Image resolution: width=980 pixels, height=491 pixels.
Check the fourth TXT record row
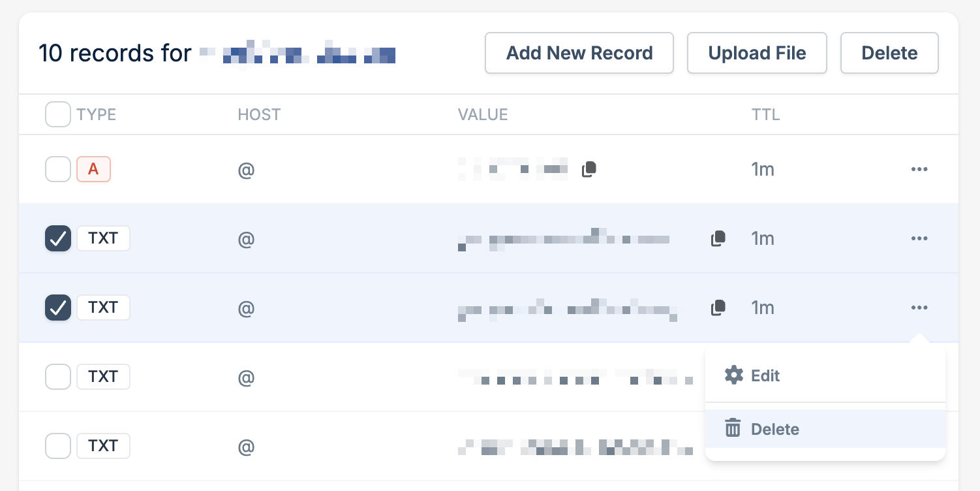(57, 445)
